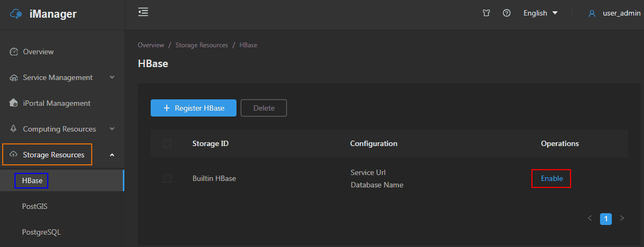Screen dimensions: 644x247
Task: Toggle the select-all checkbox in table header
Action: pyautogui.click(x=167, y=143)
